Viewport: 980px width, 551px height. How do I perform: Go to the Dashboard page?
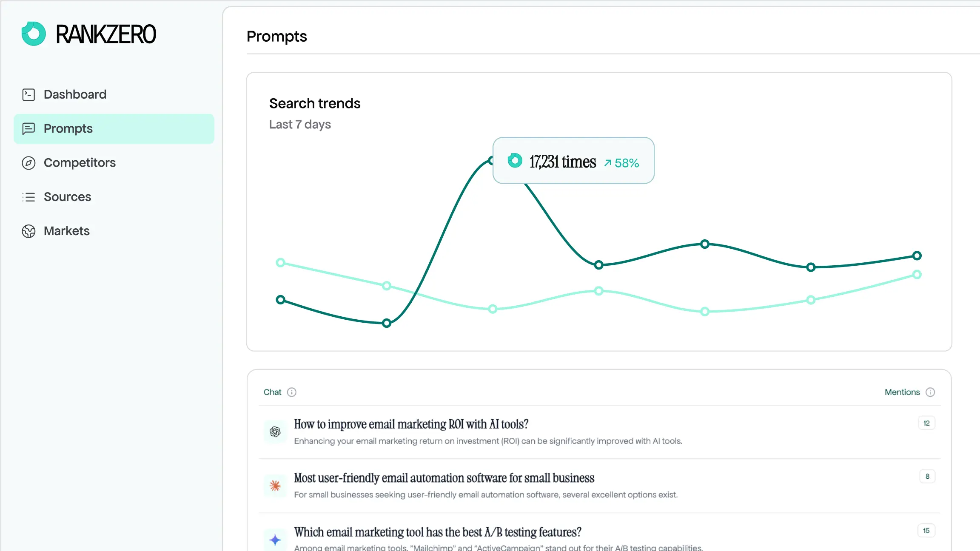click(75, 94)
